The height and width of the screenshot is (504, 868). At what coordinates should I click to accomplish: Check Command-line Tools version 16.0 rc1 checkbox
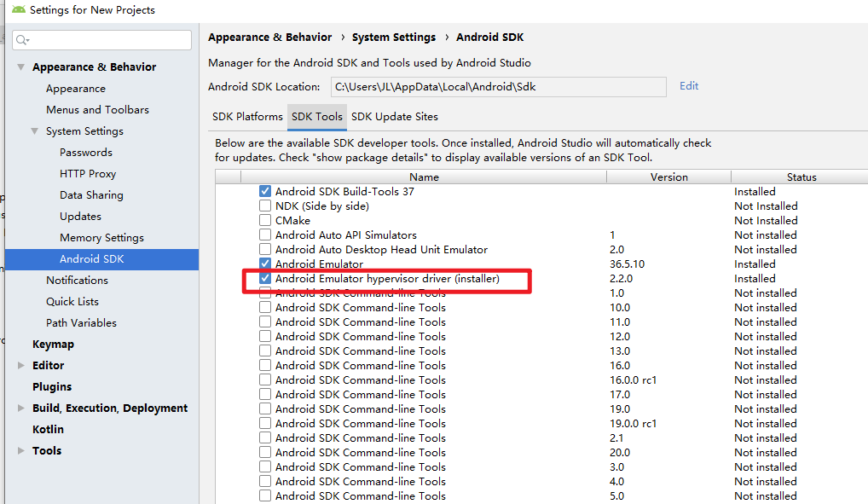[x=265, y=380]
